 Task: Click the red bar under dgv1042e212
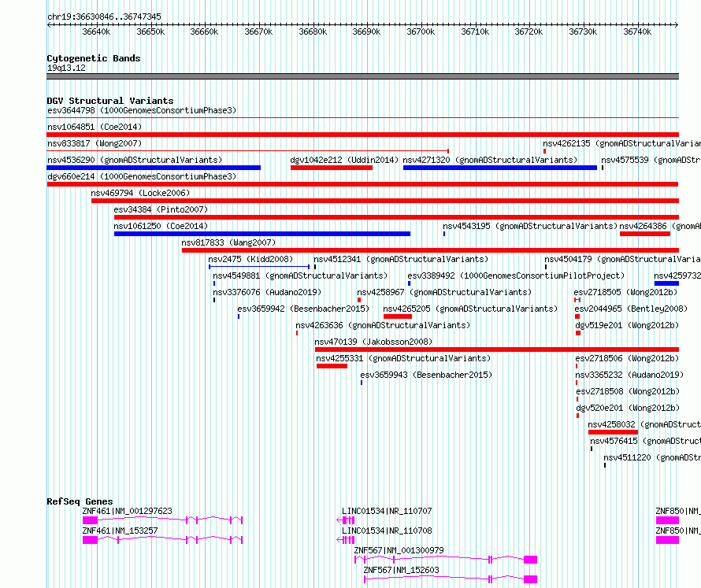tap(332, 168)
